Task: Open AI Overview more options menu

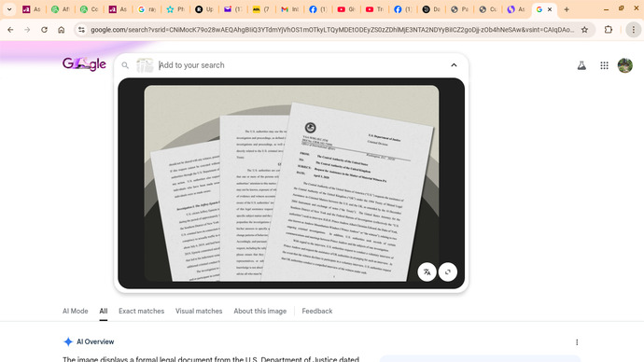Action: (577, 342)
